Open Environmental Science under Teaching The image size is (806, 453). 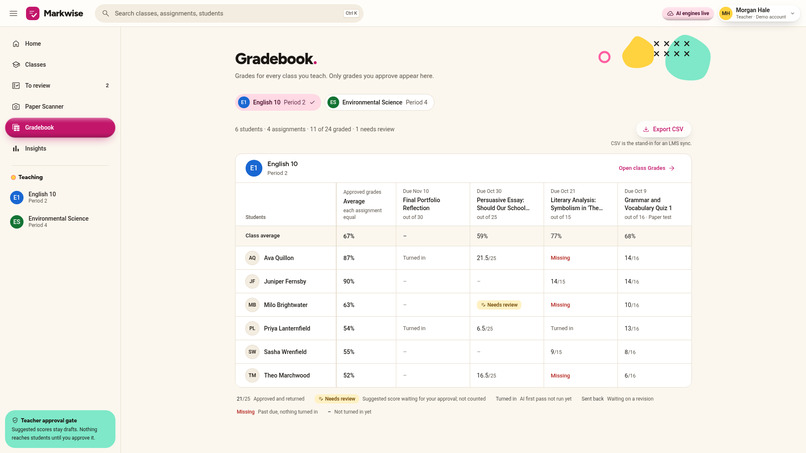click(60, 222)
